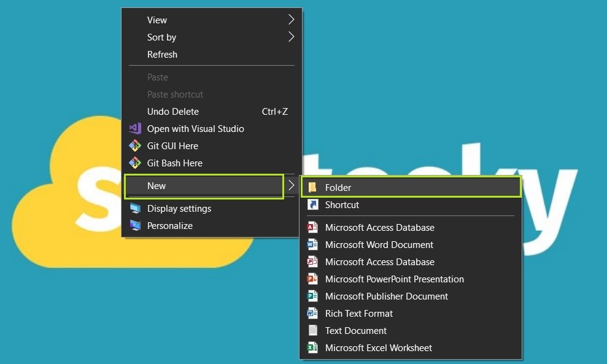Select Git GUI Here entry
Viewport: 607px width, 364px height.
(212, 145)
